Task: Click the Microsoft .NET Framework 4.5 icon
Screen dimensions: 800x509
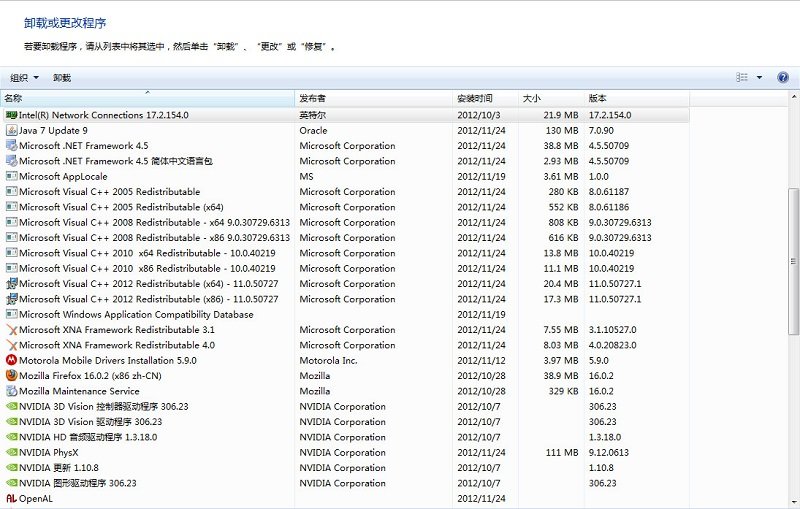Action: (11, 146)
